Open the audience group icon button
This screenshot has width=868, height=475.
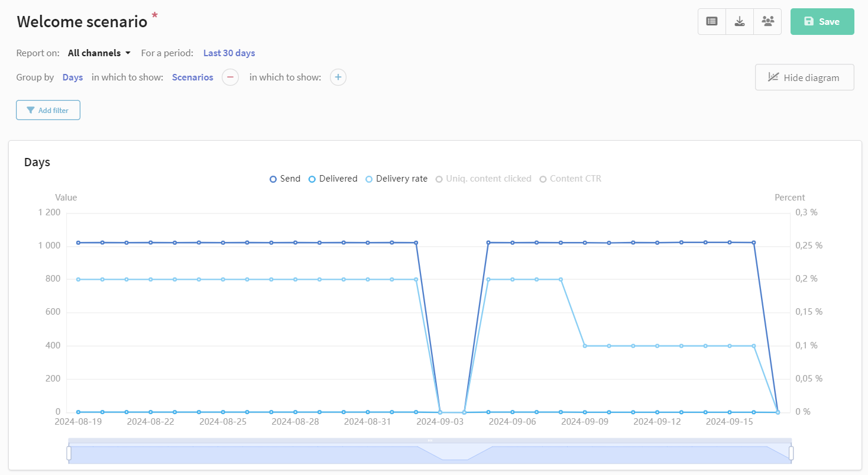[767, 21]
